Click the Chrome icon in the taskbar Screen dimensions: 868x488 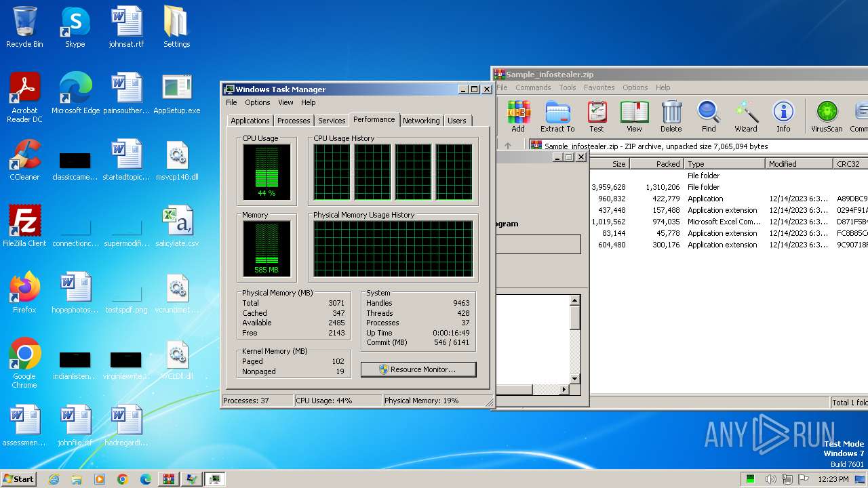coord(122,479)
